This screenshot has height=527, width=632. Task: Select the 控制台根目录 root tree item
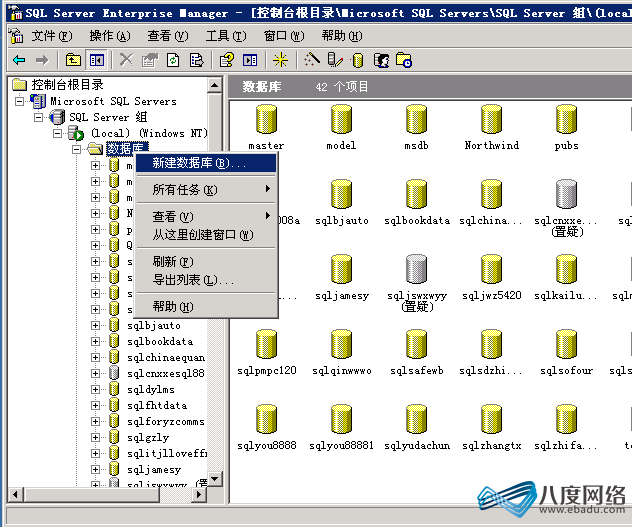point(67,85)
